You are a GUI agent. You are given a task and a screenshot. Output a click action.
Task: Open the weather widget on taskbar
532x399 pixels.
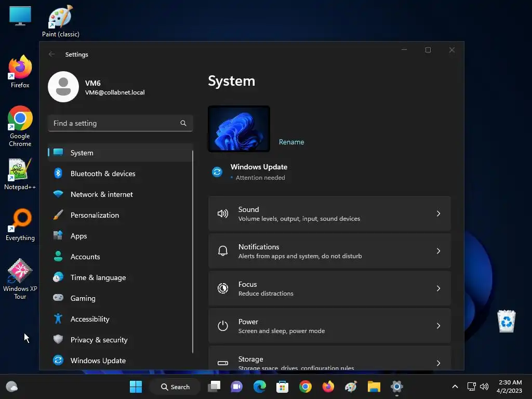point(12,387)
